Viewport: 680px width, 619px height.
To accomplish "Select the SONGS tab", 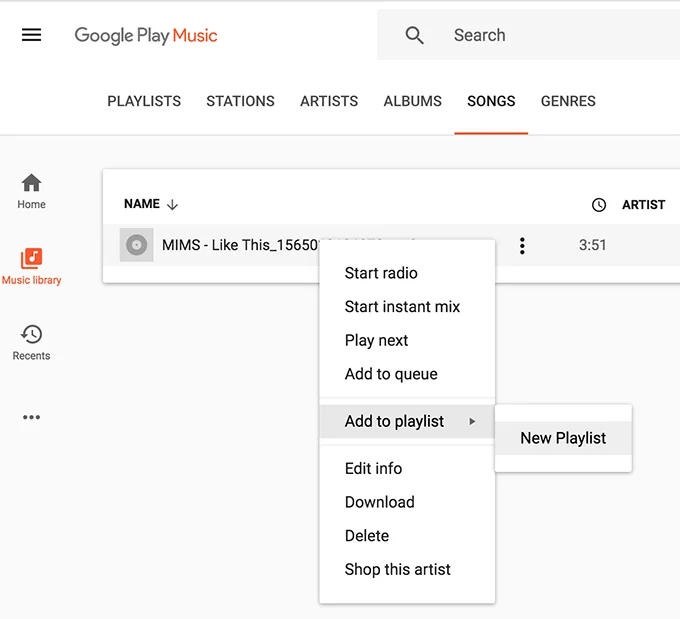I will 491,101.
